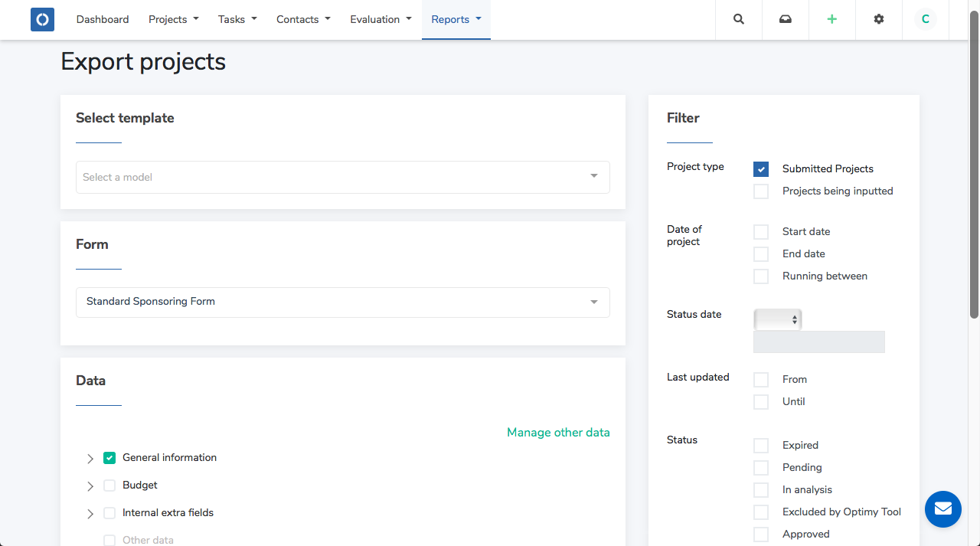The height and width of the screenshot is (546, 980).
Task: Click the Optimy logo icon
Action: click(42, 19)
